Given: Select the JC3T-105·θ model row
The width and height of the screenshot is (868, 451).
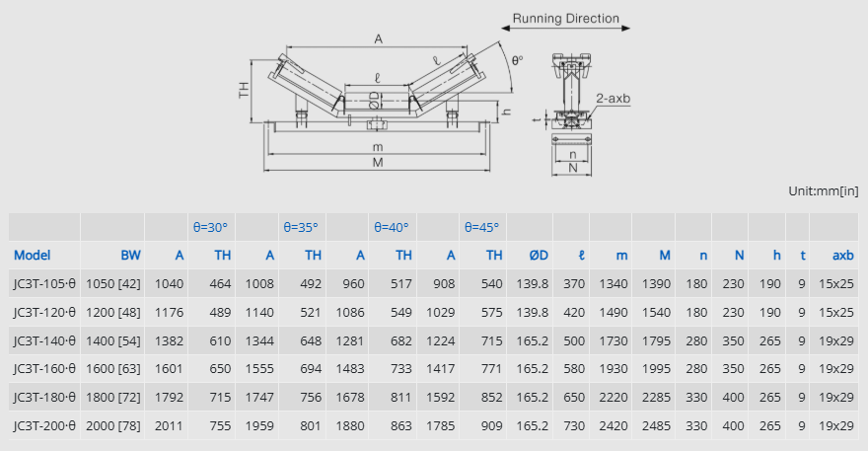Looking at the screenshot, I should pyautogui.click(x=44, y=283).
